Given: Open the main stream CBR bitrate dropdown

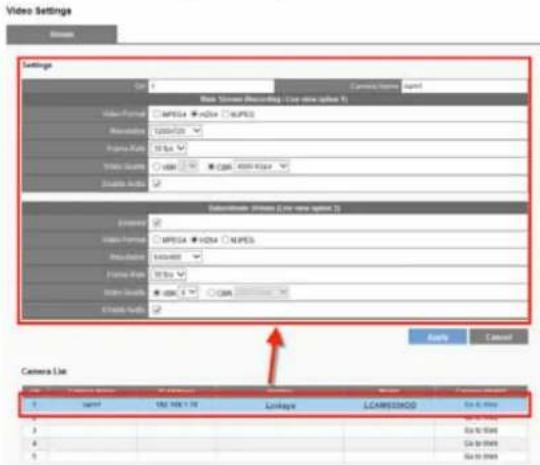Looking at the screenshot, I should point(261,166).
